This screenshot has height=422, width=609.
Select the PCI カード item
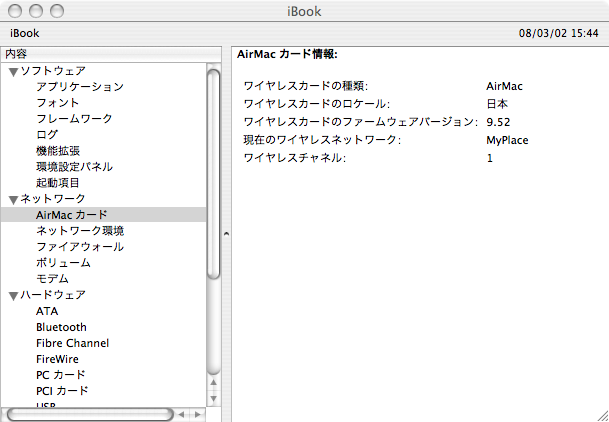[x=62, y=391]
